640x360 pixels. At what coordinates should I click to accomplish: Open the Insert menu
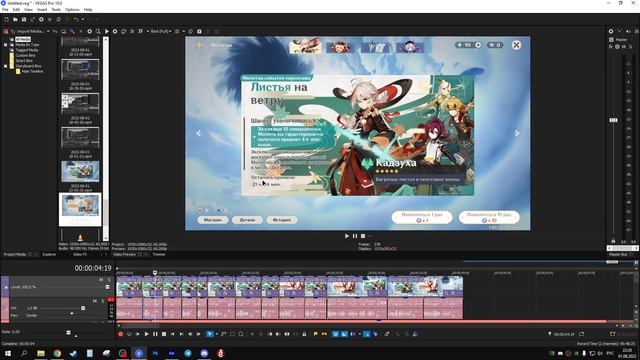pos(42,9)
